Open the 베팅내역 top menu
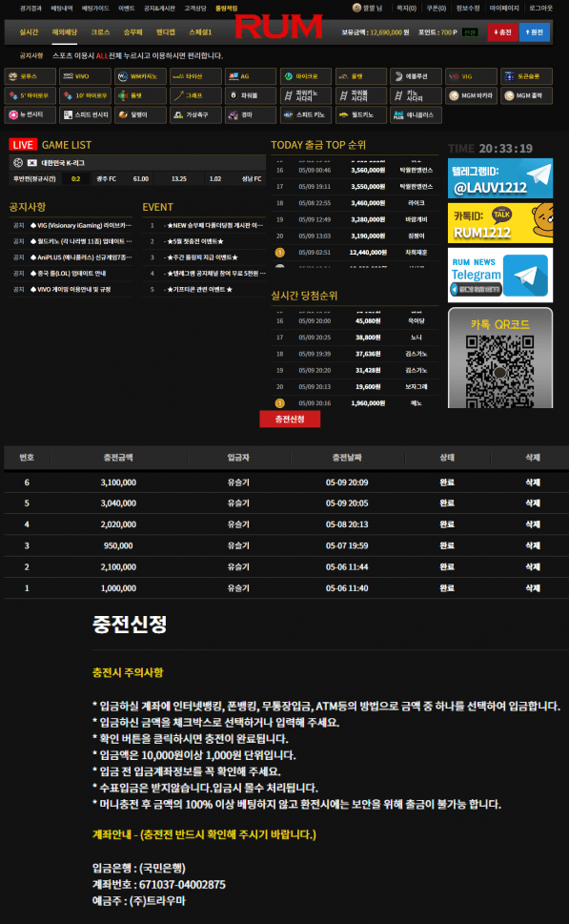Image resolution: width=569 pixels, height=924 pixels. pyautogui.click(x=61, y=9)
